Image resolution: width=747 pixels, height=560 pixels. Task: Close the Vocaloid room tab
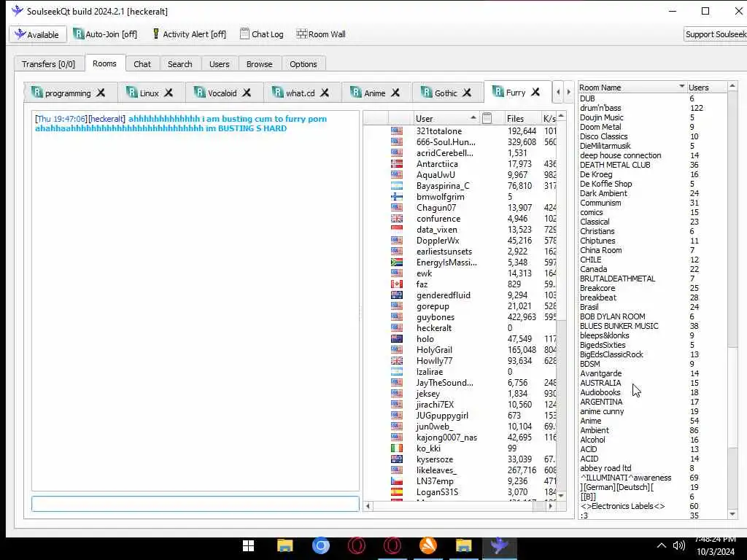point(247,93)
